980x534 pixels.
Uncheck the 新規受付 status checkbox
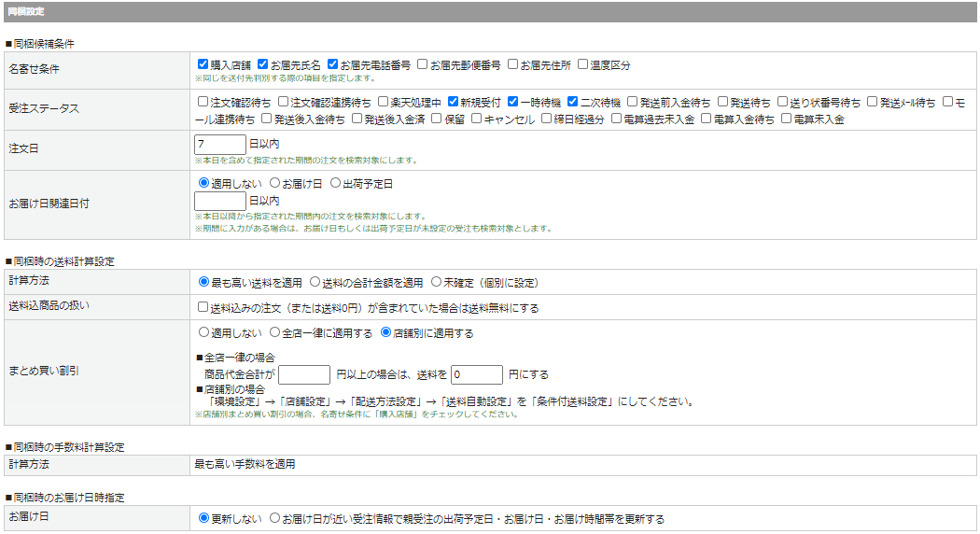(x=454, y=102)
